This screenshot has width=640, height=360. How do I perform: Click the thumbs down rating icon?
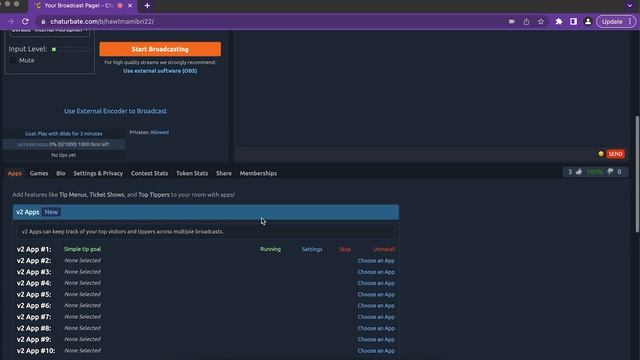pyautogui.click(x=610, y=172)
